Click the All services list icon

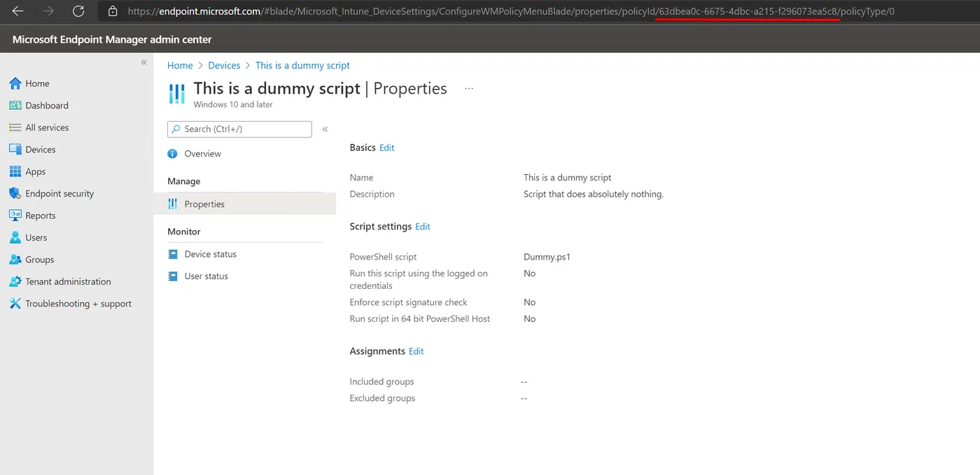point(15,127)
